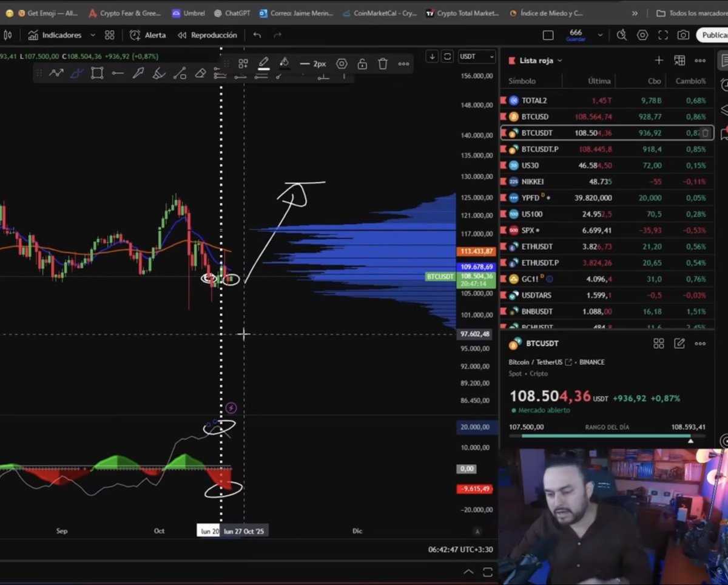The height and width of the screenshot is (585, 728).
Task: Select ETHUSDT row in watchlist
Action: [607, 246]
